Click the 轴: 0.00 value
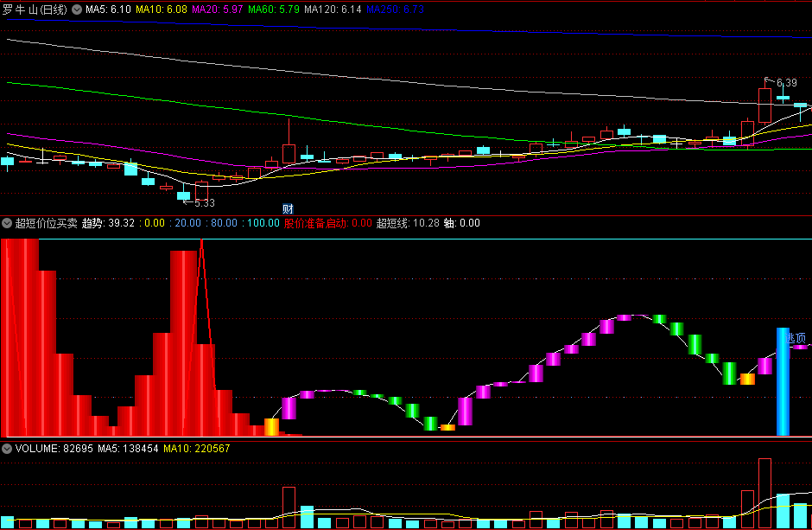The width and height of the screenshot is (812, 530). point(462,223)
